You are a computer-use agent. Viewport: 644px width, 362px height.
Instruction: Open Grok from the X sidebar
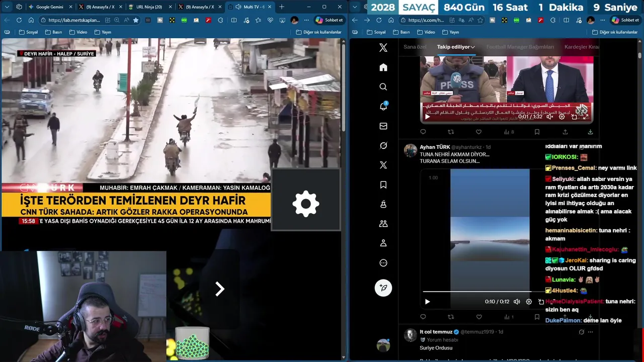pyautogui.click(x=383, y=146)
